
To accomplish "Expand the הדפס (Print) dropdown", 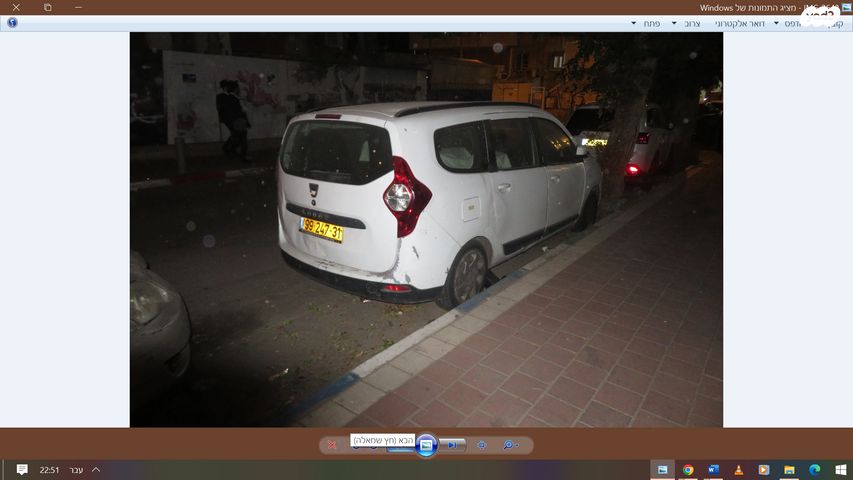I will coord(776,23).
